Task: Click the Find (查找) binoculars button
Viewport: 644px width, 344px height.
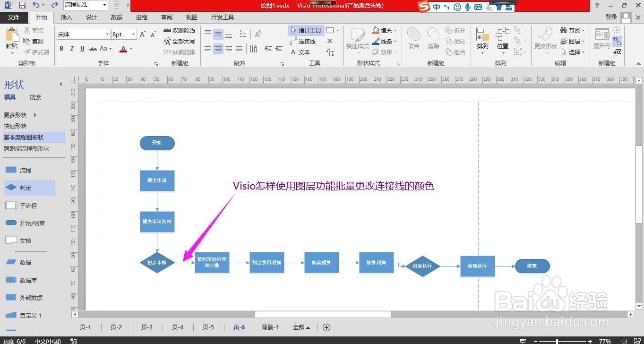Action: point(572,30)
